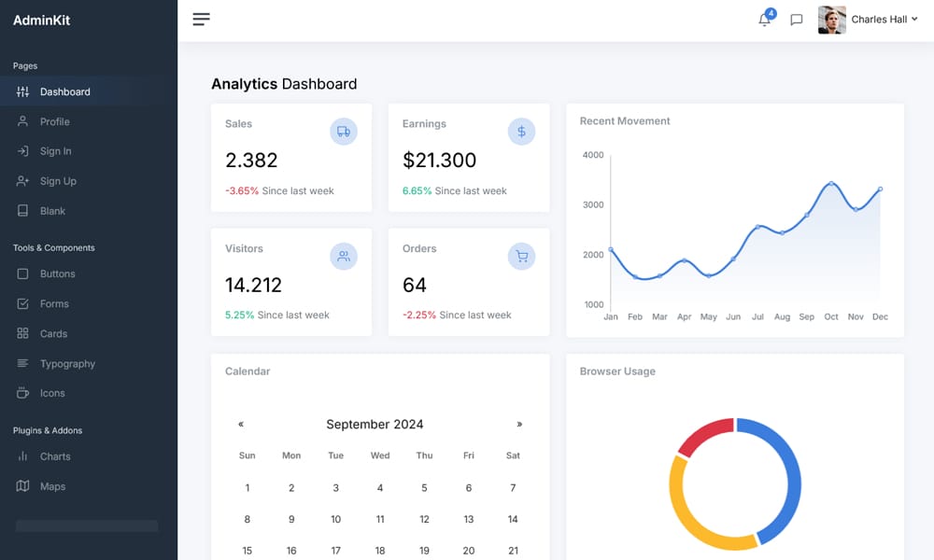Select the Charts sidebar icon
The width and height of the screenshot is (934, 560).
pyautogui.click(x=23, y=456)
